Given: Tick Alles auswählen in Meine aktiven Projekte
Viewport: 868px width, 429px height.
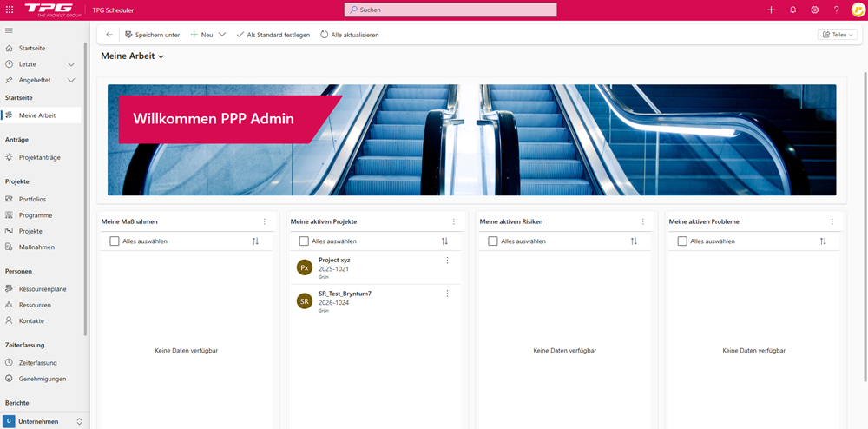Looking at the screenshot, I should (304, 241).
